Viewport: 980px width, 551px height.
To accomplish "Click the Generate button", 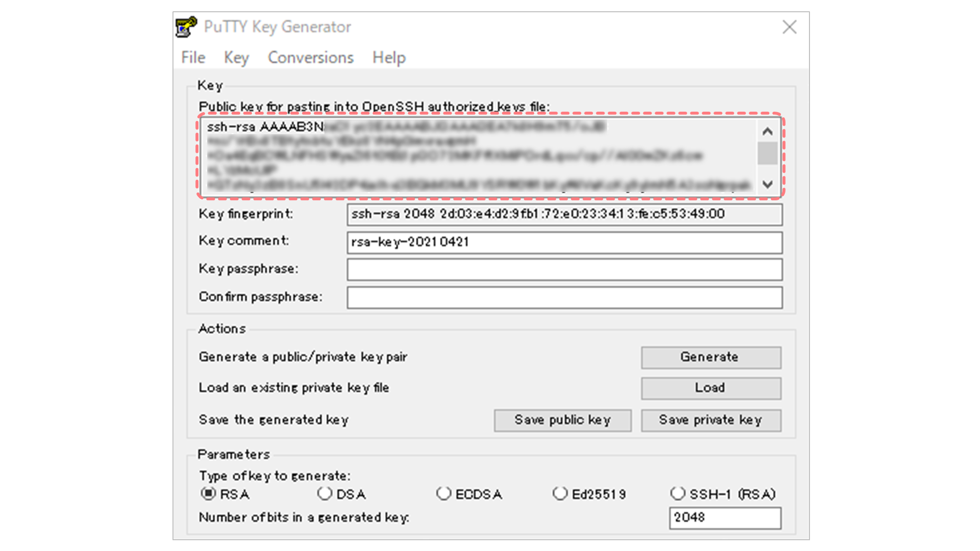I will tap(711, 358).
